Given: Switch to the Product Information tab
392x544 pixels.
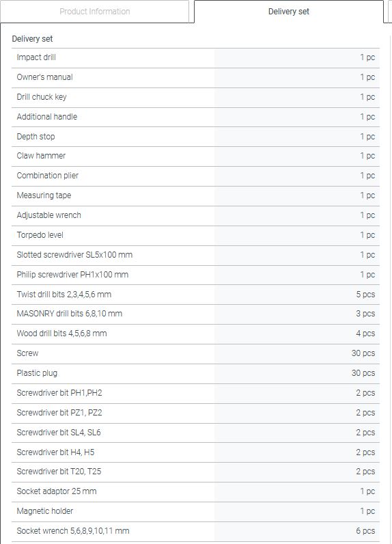Looking at the screenshot, I should (95, 12).
